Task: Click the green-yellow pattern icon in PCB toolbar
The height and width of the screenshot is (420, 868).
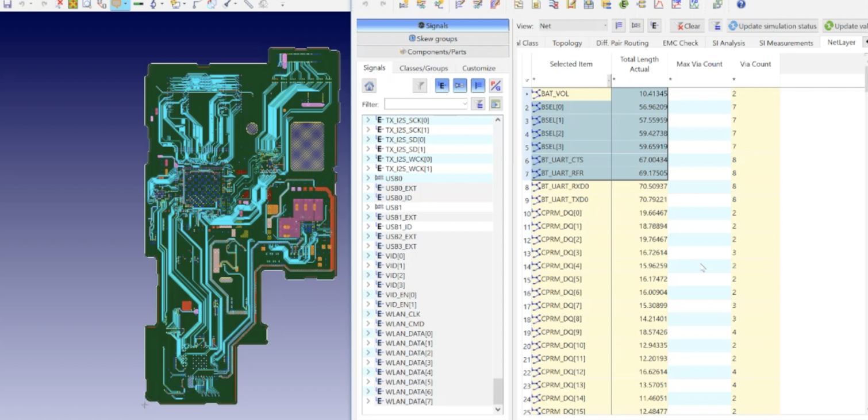Action: point(73,4)
